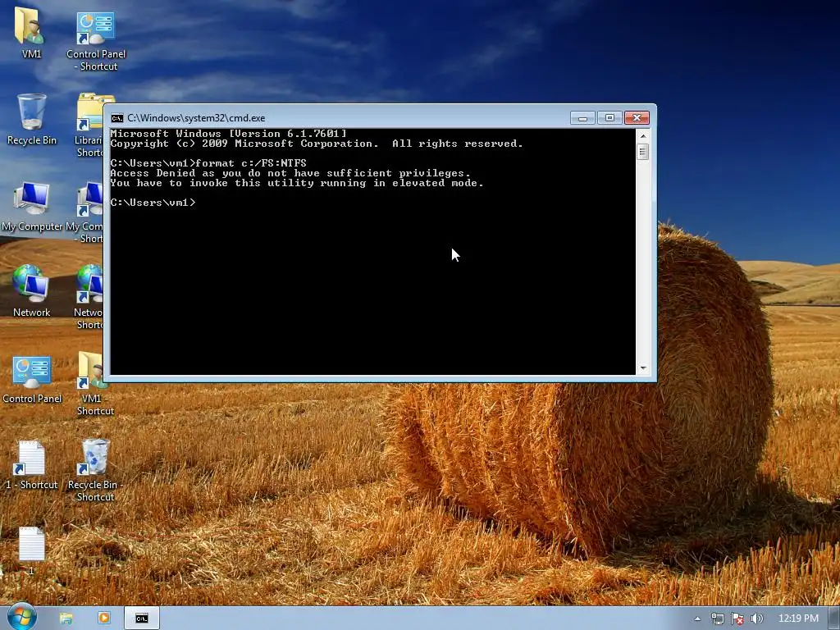This screenshot has width=840, height=630.
Task: Open the network status tray icon
Action: pos(717,619)
